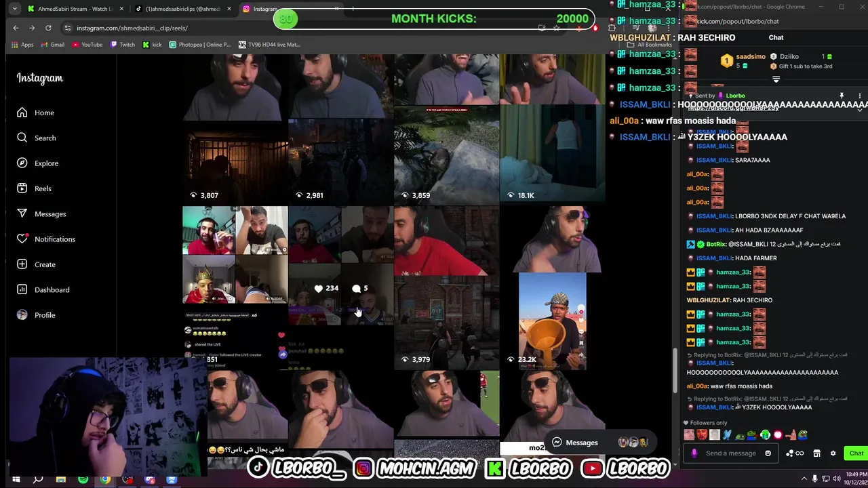This screenshot has height=488, width=868.
Task: Open reel with 3,979 views
Action: [x=446, y=288]
